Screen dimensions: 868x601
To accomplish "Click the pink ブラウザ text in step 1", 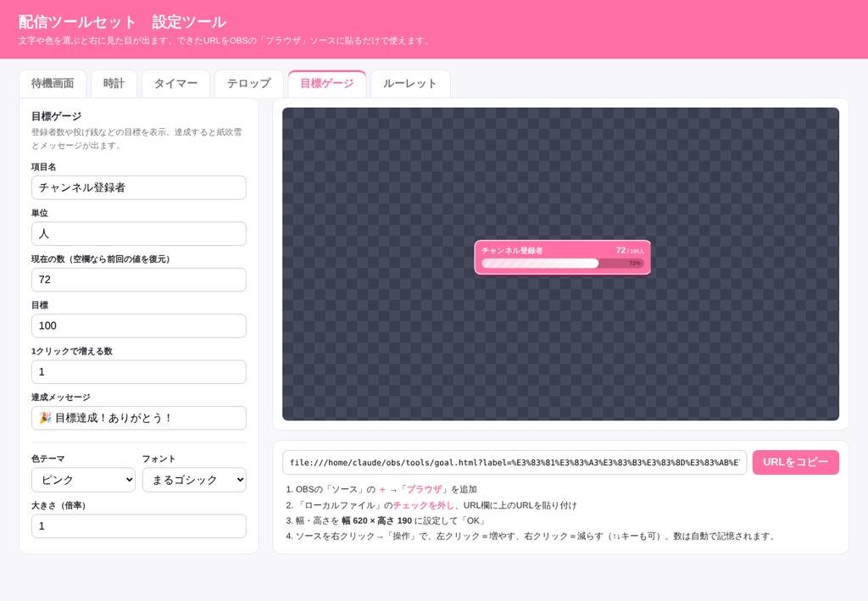I will point(424,489).
